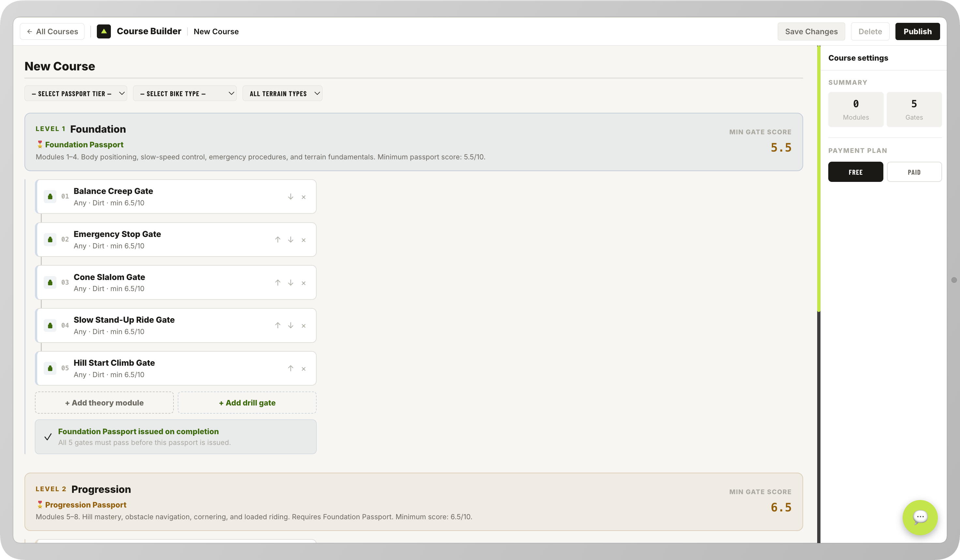Switch payment plan to Paid
The image size is (960, 560).
[x=914, y=172]
